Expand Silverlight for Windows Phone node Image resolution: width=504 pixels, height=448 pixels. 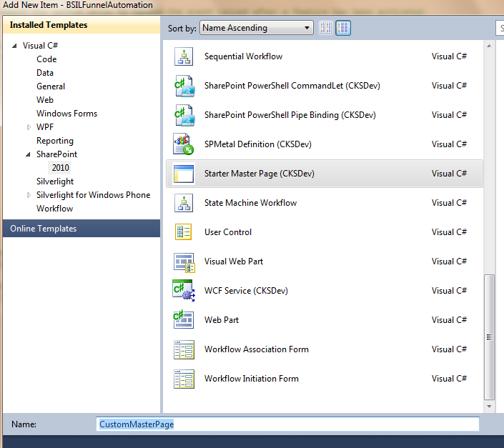click(x=29, y=195)
